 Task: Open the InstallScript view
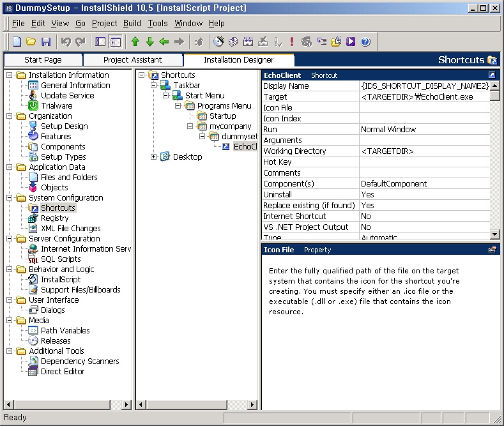[61, 280]
